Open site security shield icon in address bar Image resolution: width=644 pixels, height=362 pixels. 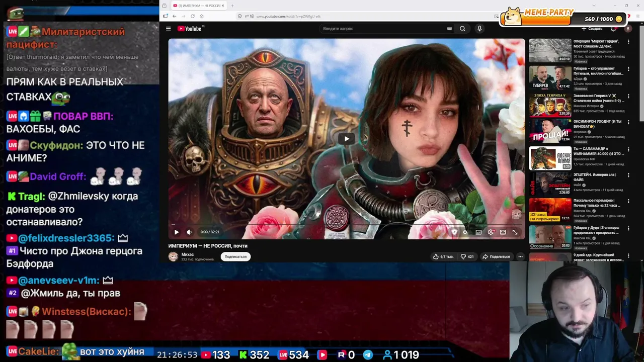pos(240,16)
